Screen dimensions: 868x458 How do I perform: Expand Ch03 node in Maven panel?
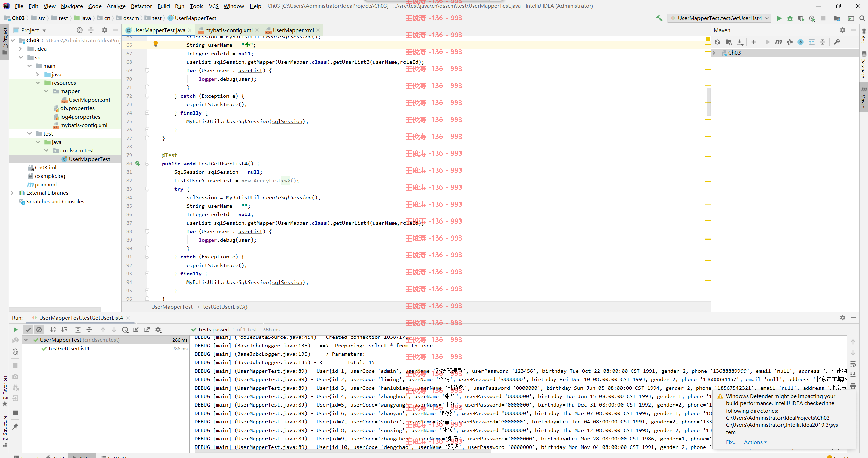(x=714, y=53)
